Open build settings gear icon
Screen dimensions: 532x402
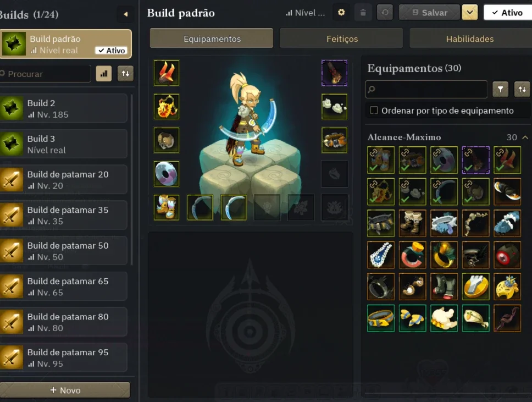click(341, 13)
